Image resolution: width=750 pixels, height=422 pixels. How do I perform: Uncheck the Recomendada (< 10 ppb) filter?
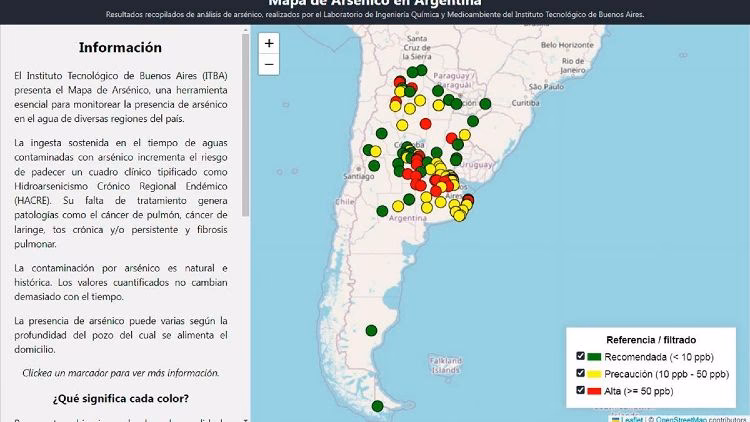click(580, 356)
